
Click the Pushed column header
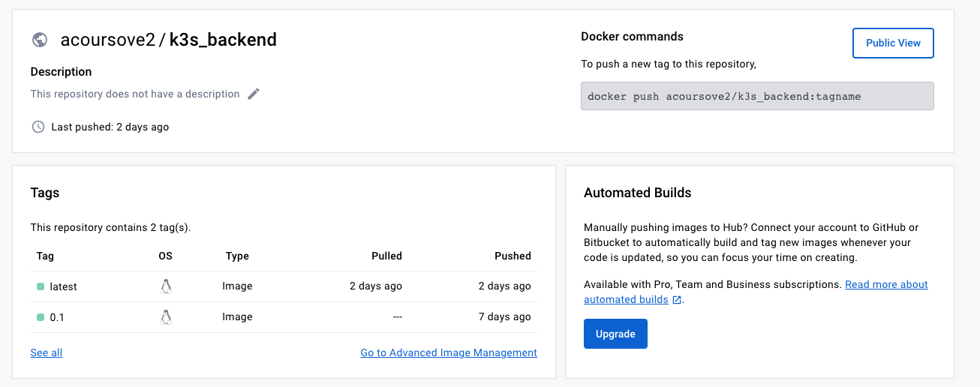513,256
